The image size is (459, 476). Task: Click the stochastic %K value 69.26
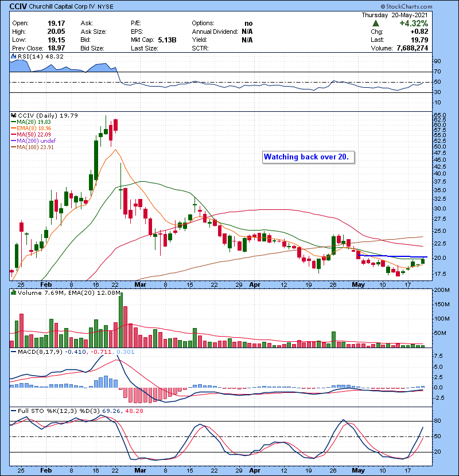(x=111, y=411)
